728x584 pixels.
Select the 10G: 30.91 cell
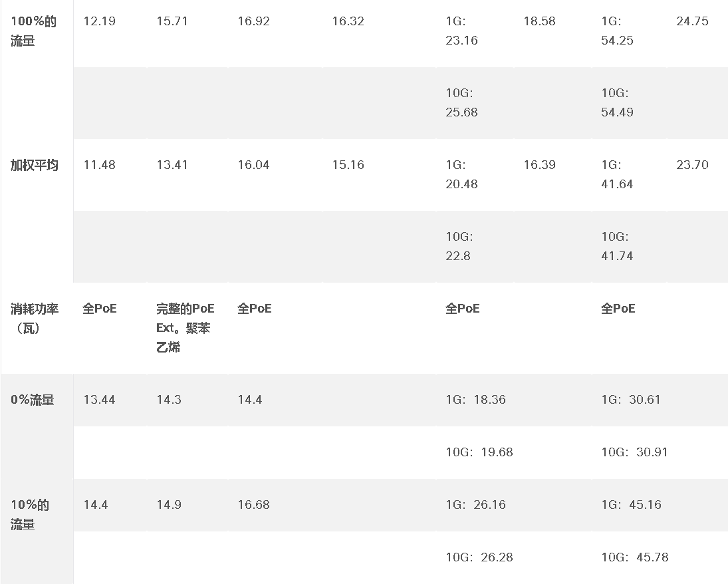(634, 452)
